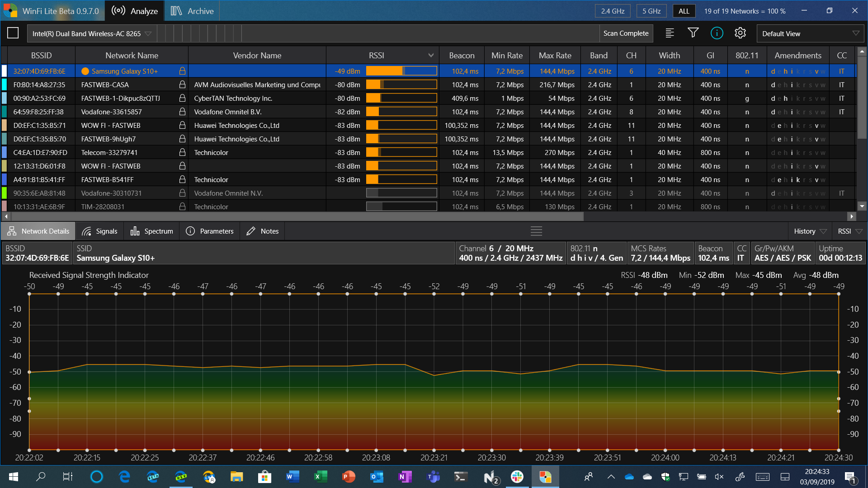Switch to the Analyze tab
This screenshot has width=868, height=488.
(x=135, y=11)
